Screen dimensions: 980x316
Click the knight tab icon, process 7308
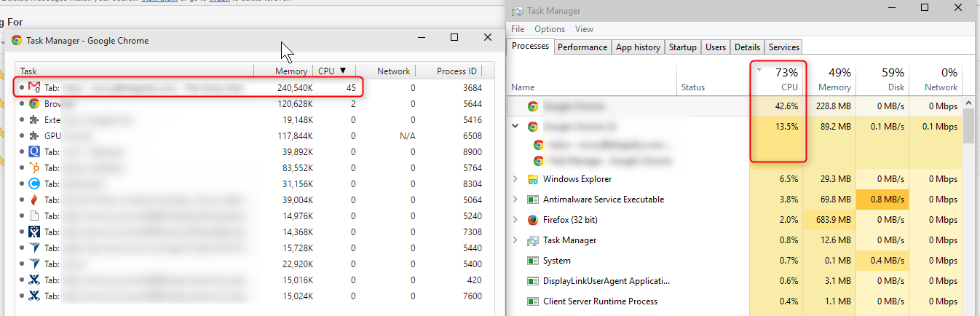click(34, 232)
